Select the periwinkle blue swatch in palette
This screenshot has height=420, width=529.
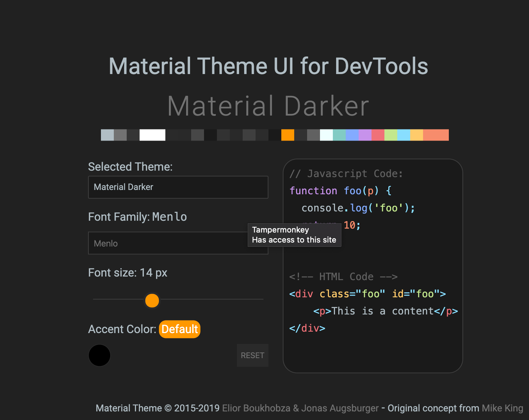point(352,135)
